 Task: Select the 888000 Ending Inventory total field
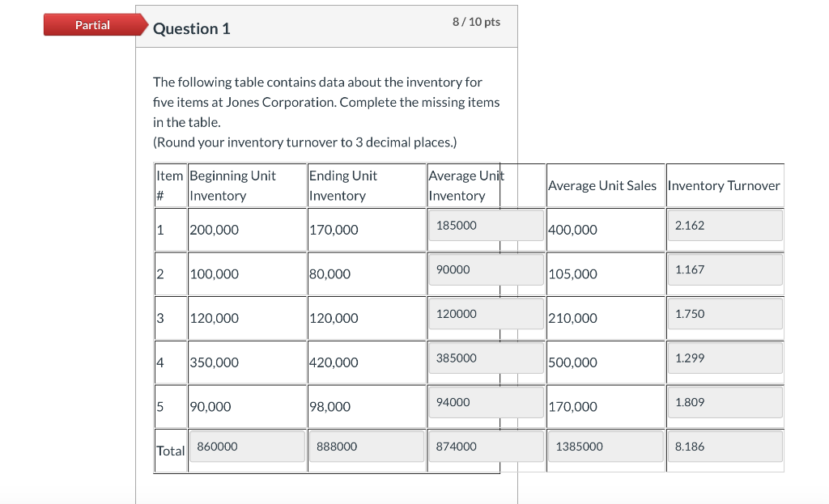366,446
